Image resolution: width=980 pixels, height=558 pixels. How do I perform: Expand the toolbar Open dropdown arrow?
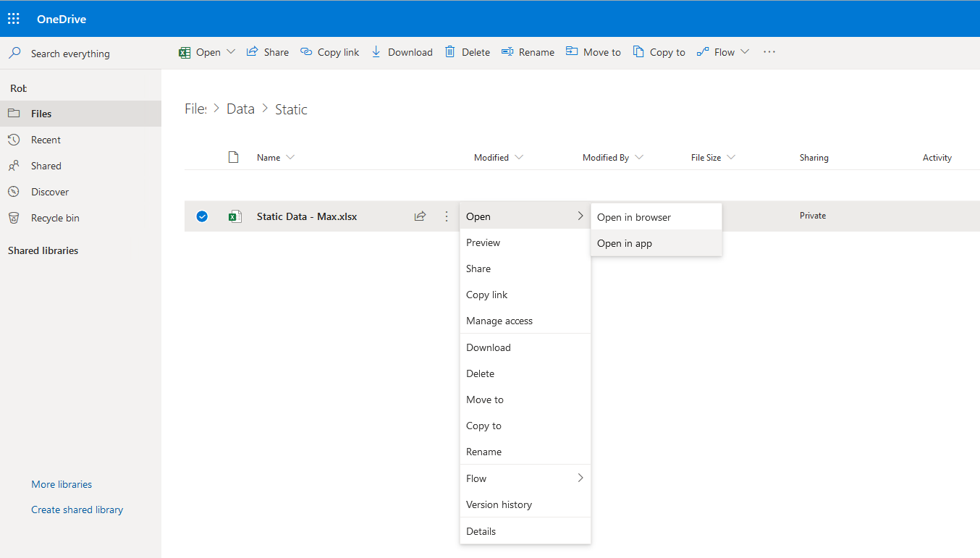point(231,51)
